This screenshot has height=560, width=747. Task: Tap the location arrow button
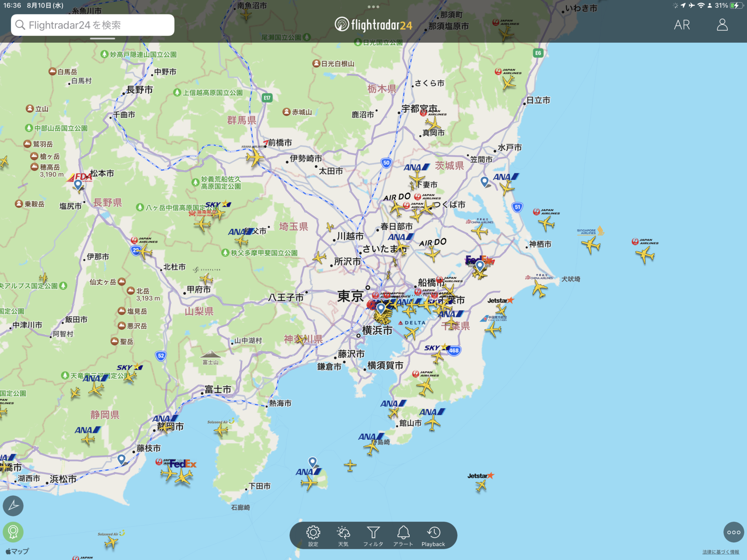pyautogui.click(x=13, y=505)
